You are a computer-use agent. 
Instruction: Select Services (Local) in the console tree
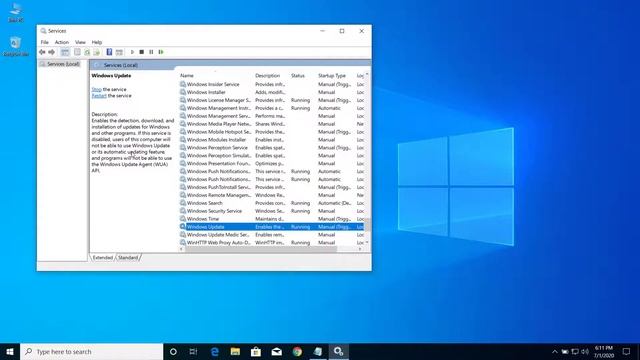[x=60, y=64]
